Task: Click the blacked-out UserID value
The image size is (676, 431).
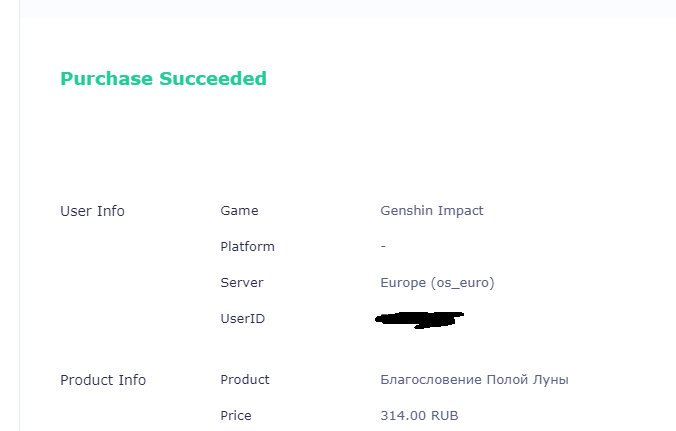Action: pyautogui.click(x=420, y=320)
